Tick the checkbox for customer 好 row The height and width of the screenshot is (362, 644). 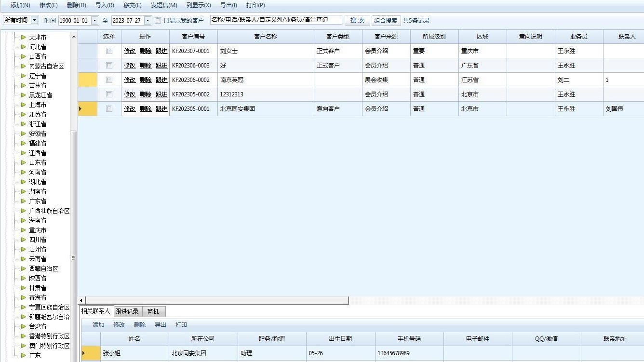click(x=109, y=66)
